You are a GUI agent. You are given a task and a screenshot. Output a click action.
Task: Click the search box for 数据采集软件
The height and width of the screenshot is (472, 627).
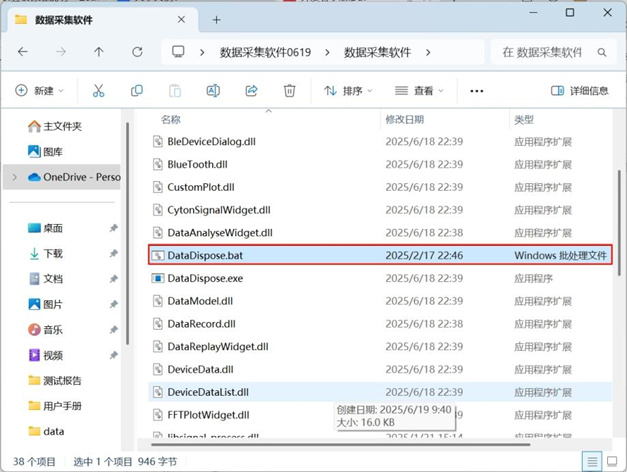548,52
